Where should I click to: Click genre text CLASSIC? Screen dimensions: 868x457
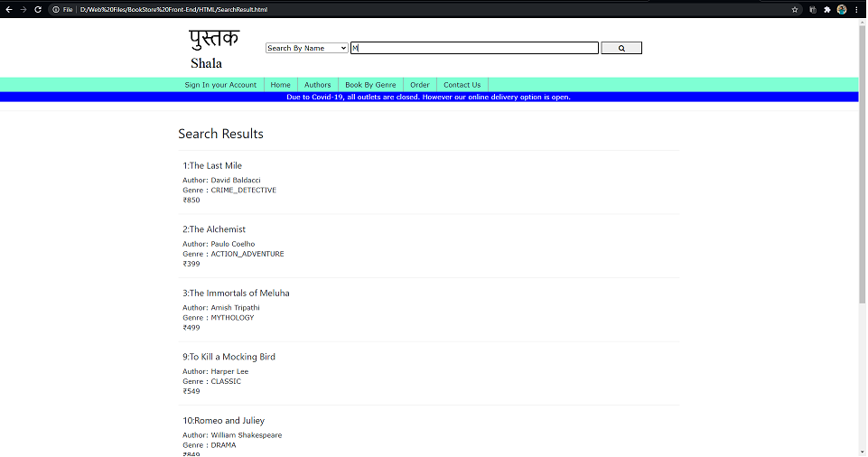pyautogui.click(x=225, y=381)
